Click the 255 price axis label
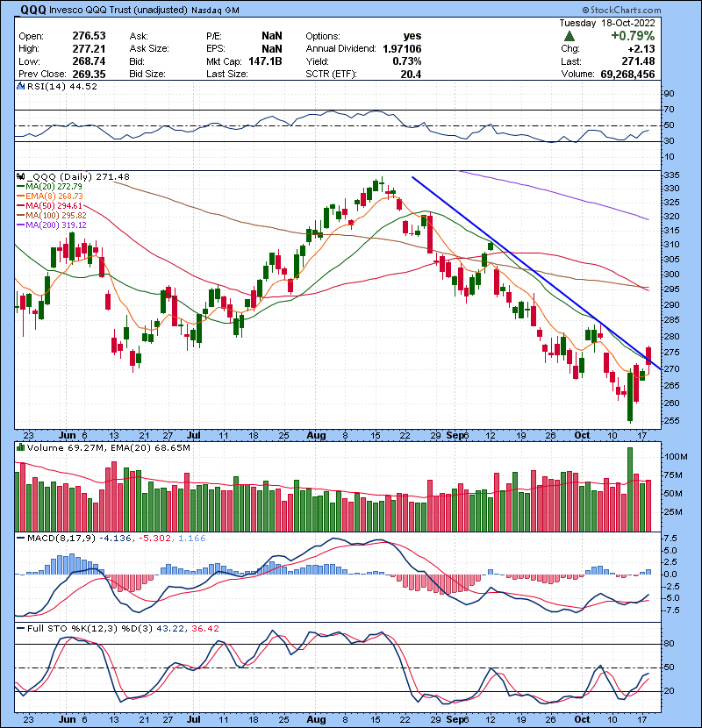This screenshot has height=728, width=702. click(x=672, y=421)
